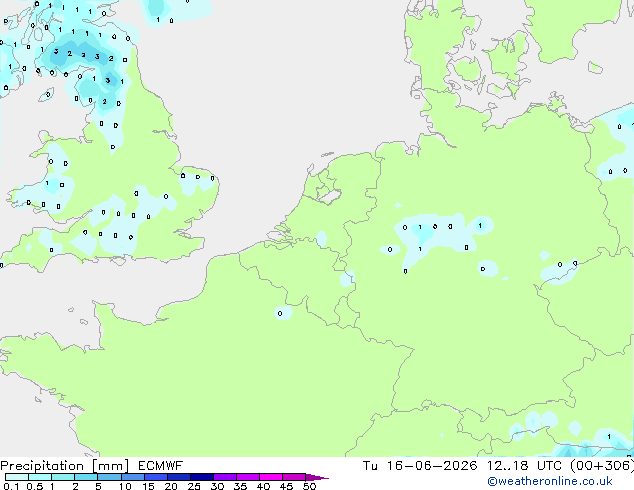Click the '12..18 UTC' time range text
The image size is (634, 490).
tap(524, 466)
